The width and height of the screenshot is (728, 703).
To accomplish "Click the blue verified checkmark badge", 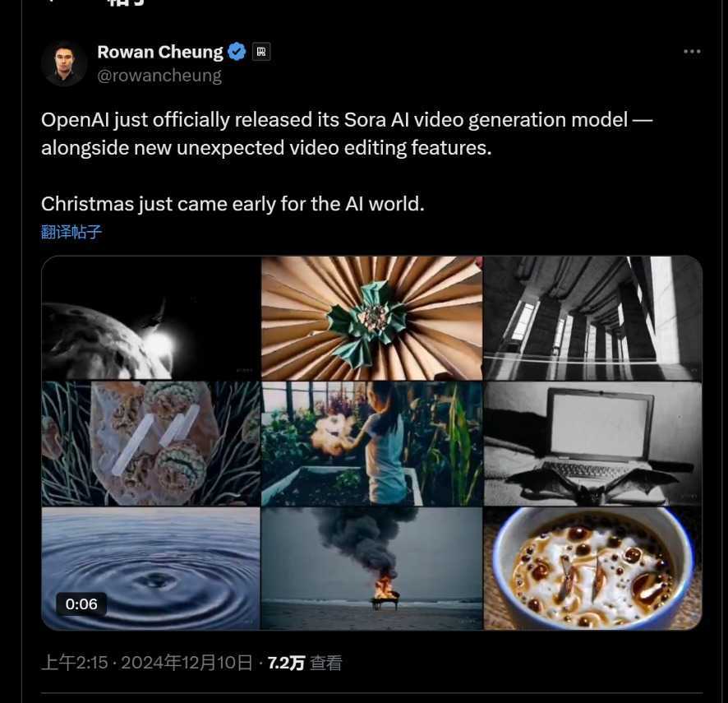I will click(x=237, y=52).
